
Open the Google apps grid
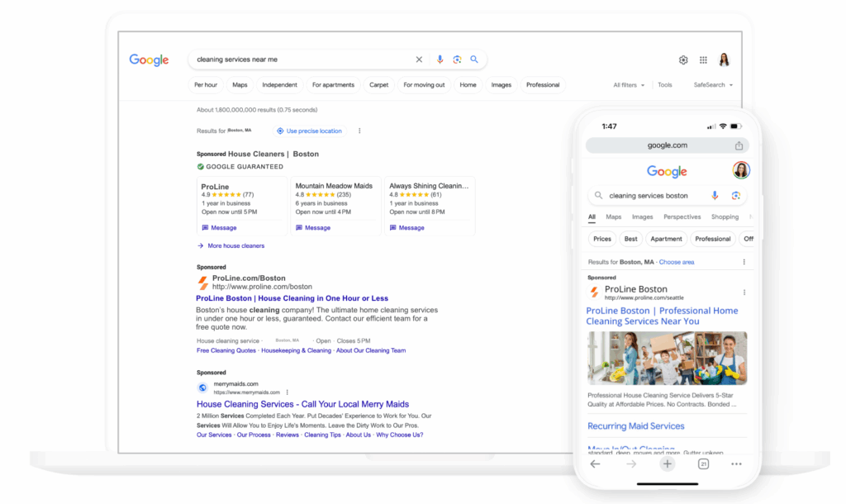[x=703, y=59]
